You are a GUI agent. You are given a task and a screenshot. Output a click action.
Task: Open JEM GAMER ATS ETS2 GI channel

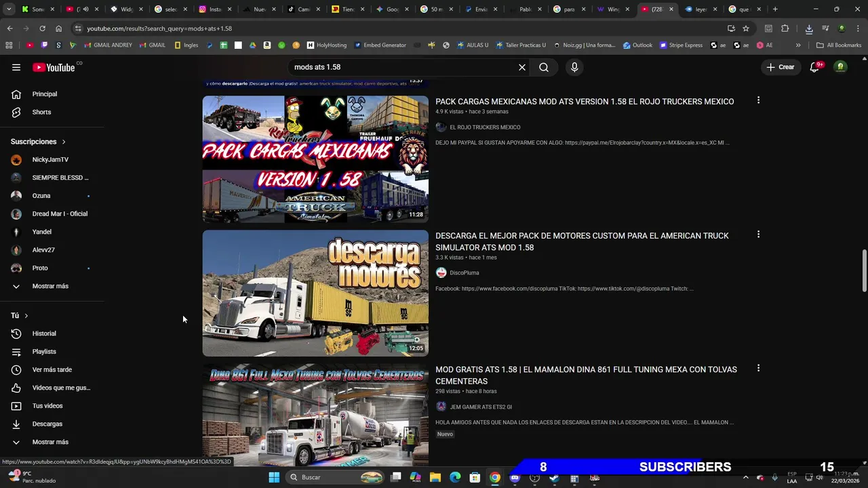(x=481, y=407)
